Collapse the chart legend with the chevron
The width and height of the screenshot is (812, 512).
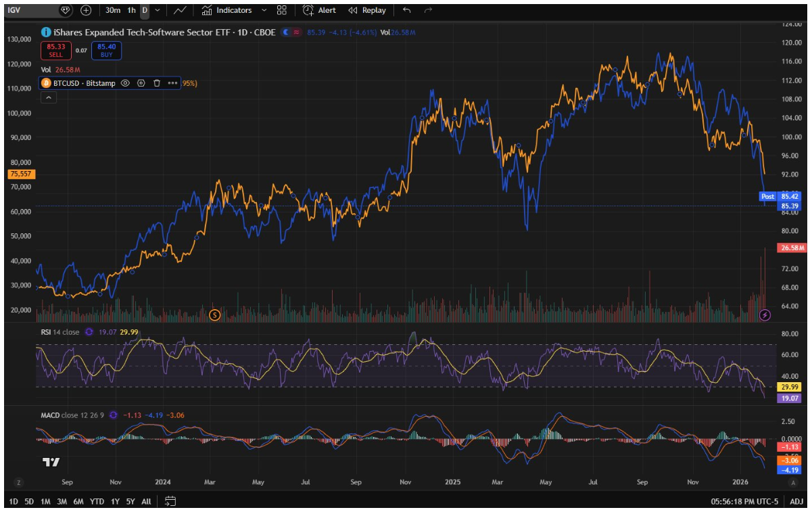(x=49, y=98)
